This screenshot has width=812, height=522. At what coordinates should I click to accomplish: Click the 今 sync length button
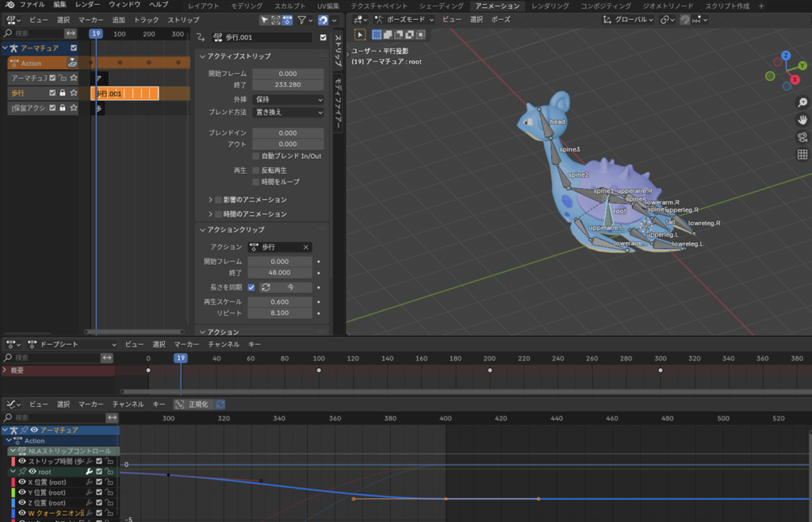[285, 287]
